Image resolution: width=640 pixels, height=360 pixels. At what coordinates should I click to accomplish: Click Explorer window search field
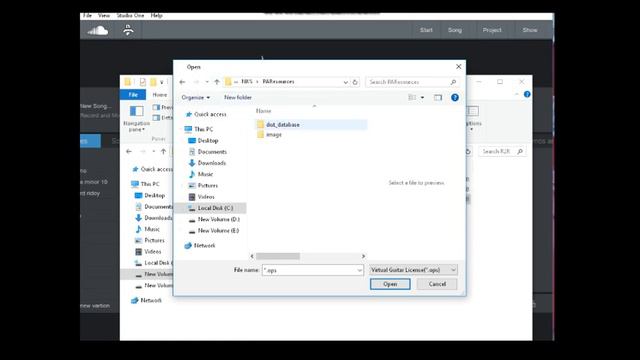(501, 151)
